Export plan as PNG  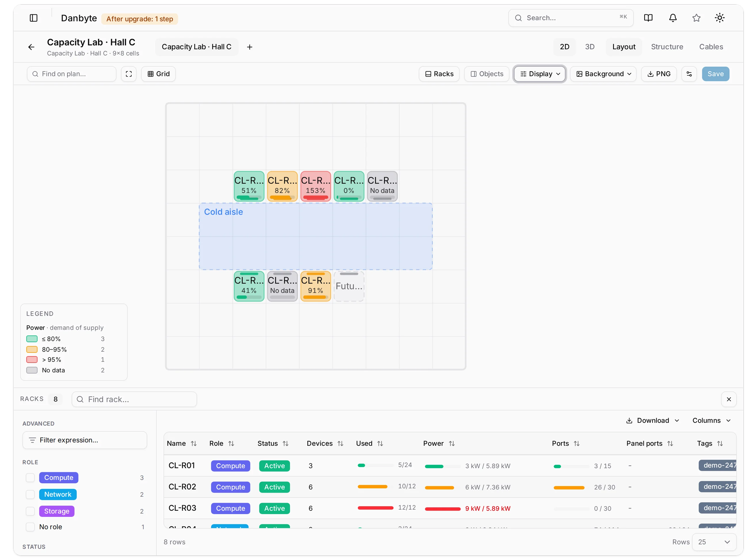click(659, 74)
